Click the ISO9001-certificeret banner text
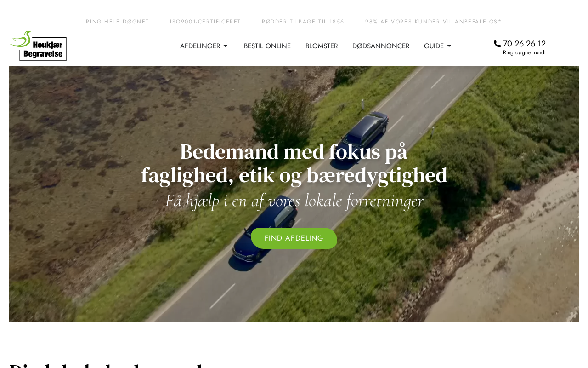 [x=205, y=22]
